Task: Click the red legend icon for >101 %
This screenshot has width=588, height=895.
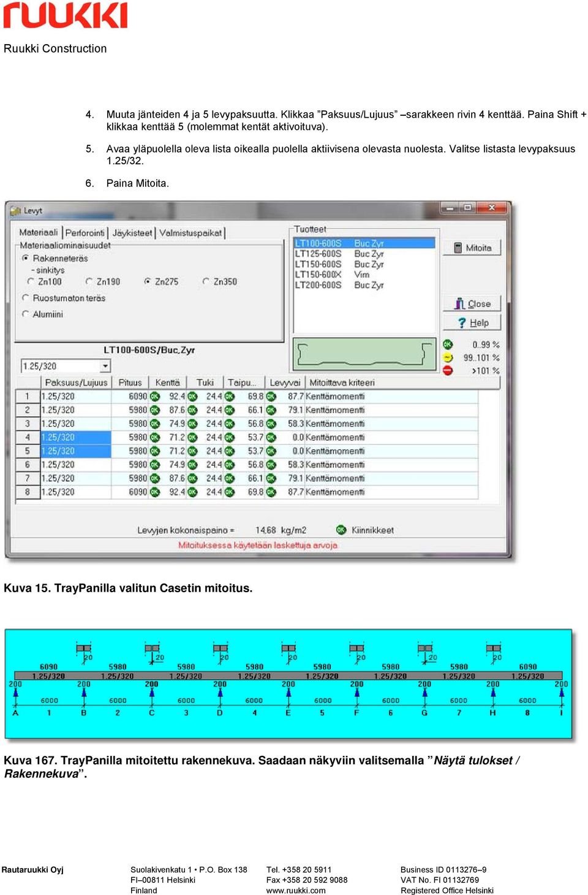Action: tap(448, 370)
